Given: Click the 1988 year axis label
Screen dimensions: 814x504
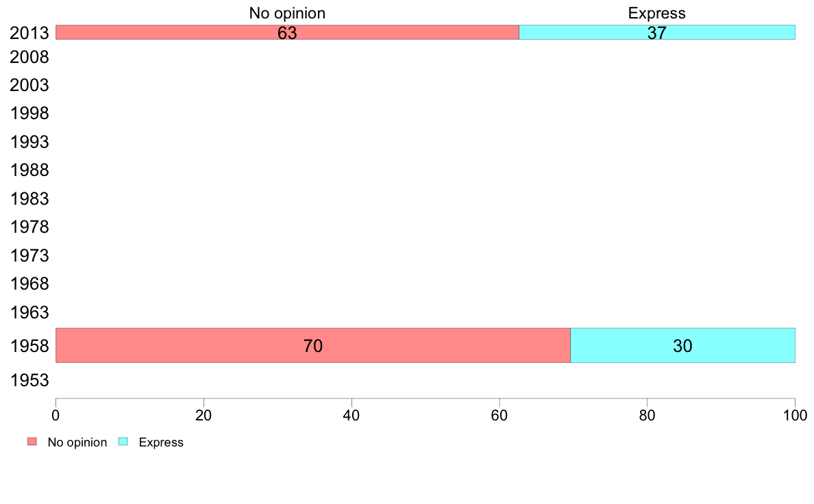Looking at the screenshot, I should click(x=29, y=171).
